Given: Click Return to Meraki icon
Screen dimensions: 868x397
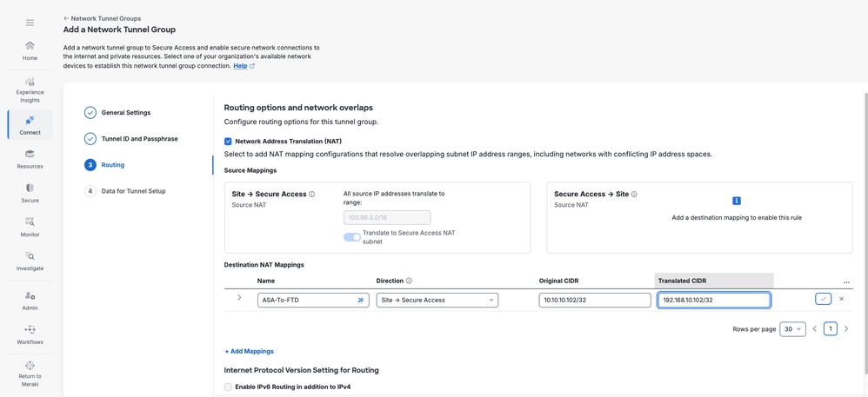Looking at the screenshot, I should 30,366.
